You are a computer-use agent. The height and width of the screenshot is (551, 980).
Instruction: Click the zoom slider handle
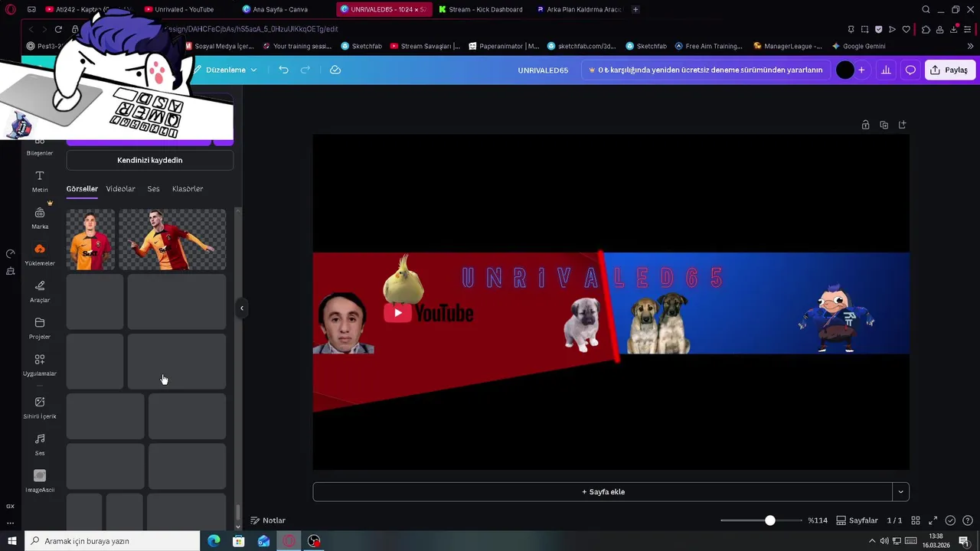coord(770,520)
